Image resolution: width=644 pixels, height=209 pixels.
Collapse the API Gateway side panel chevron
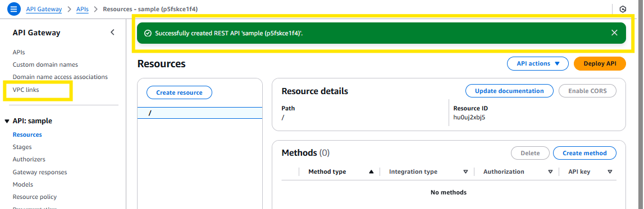(x=112, y=32)
